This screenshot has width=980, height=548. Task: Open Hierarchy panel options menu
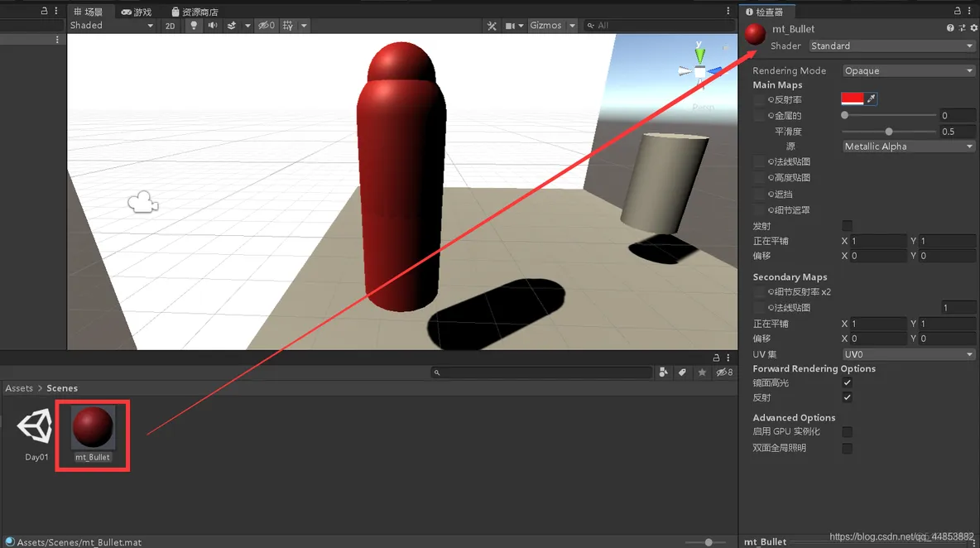click(56, 11)
